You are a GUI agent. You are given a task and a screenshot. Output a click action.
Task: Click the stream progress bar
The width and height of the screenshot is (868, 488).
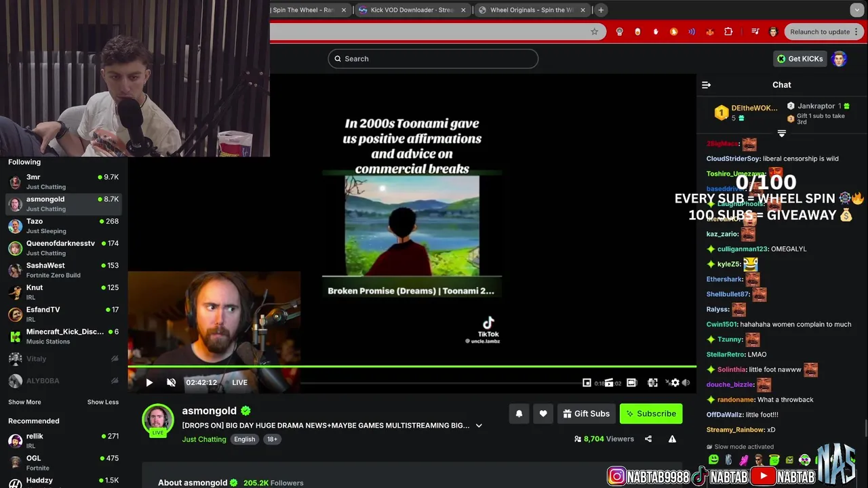coord(412,367)
